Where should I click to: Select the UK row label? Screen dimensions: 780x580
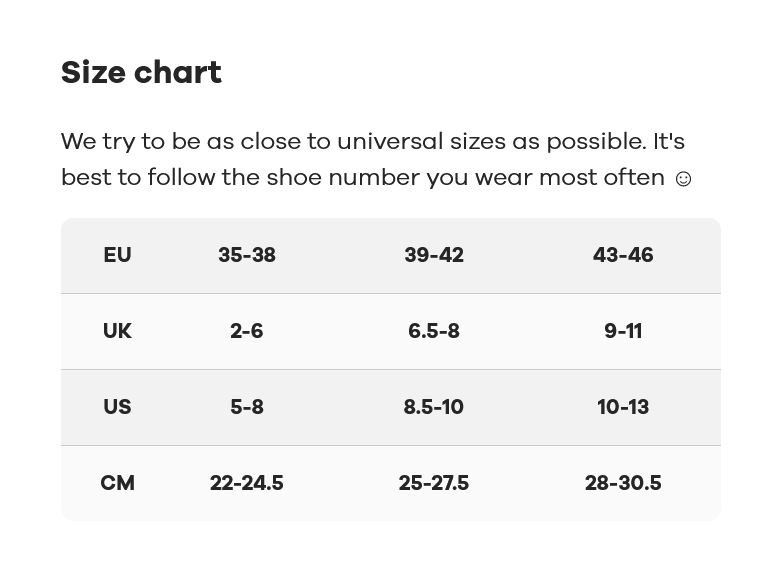pyautogui.click(x=117, y=331)
